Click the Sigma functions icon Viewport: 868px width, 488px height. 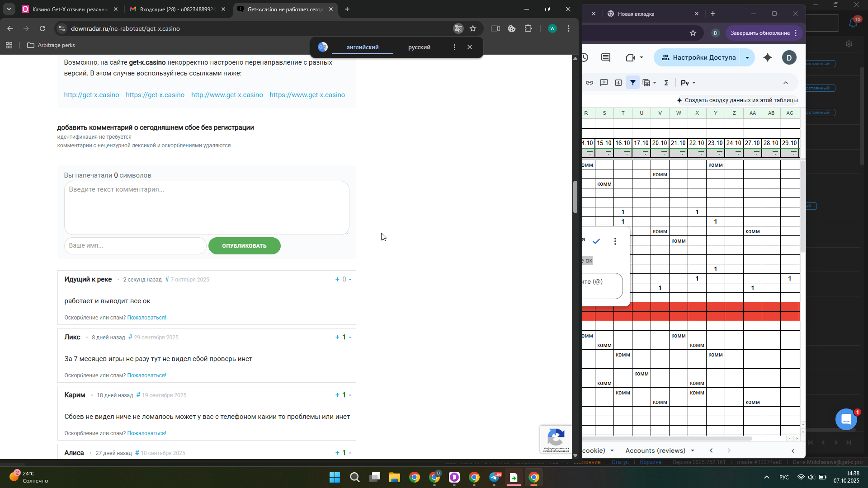coord(666,83)
